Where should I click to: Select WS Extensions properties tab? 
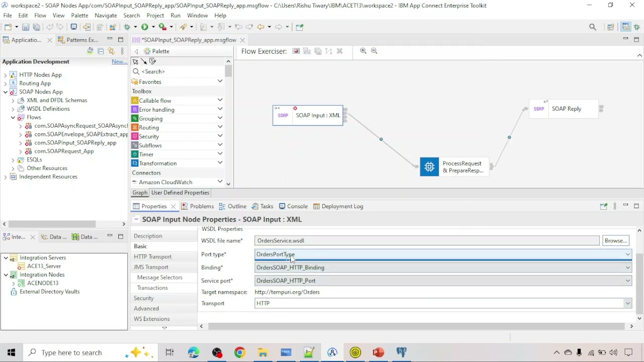tap(151, 319)
